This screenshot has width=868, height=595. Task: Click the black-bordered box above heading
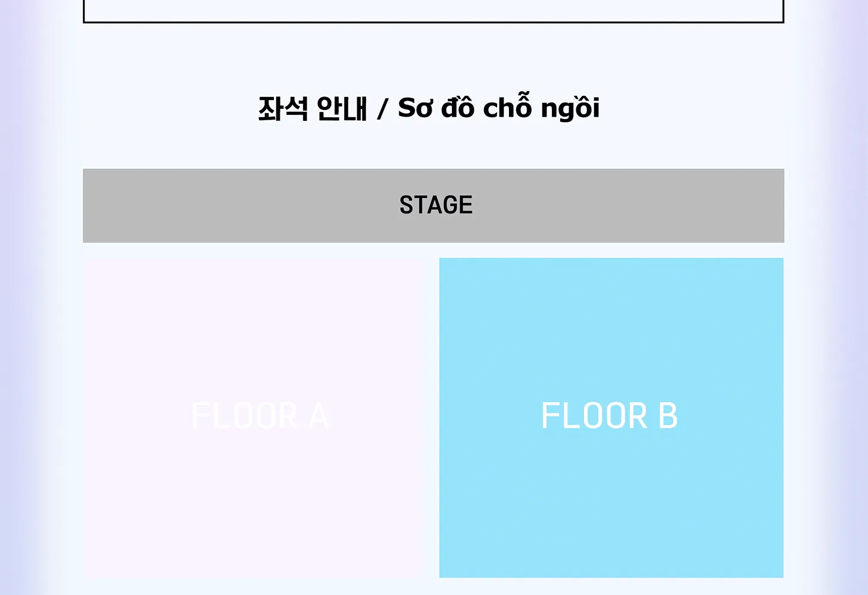coord(433,11)
